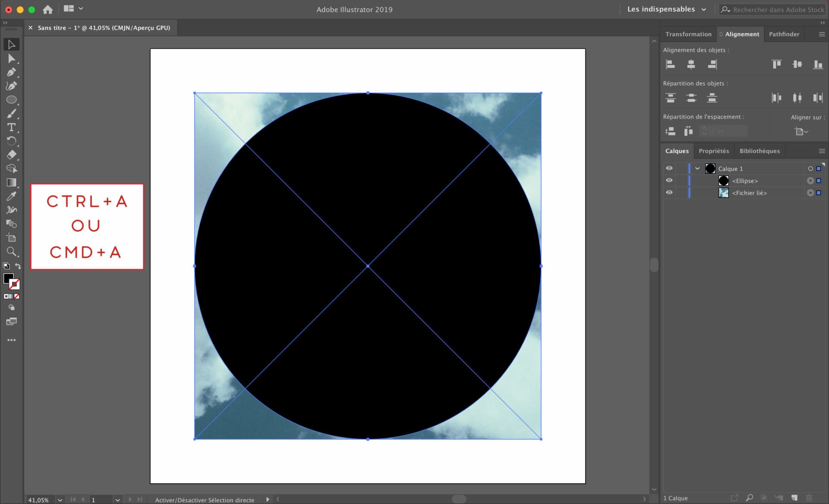Target the Fichier lié circle
This screenshot has width=829, height=504.
click(810, 193)
